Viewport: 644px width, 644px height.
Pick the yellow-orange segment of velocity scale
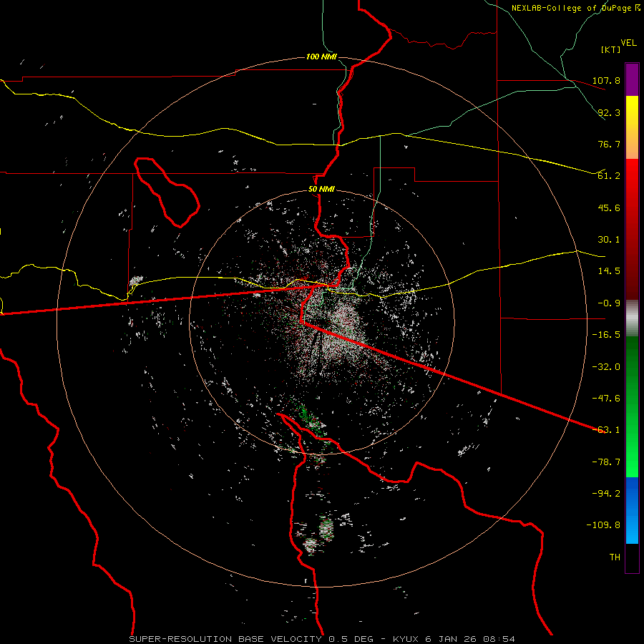coord(632,127)
